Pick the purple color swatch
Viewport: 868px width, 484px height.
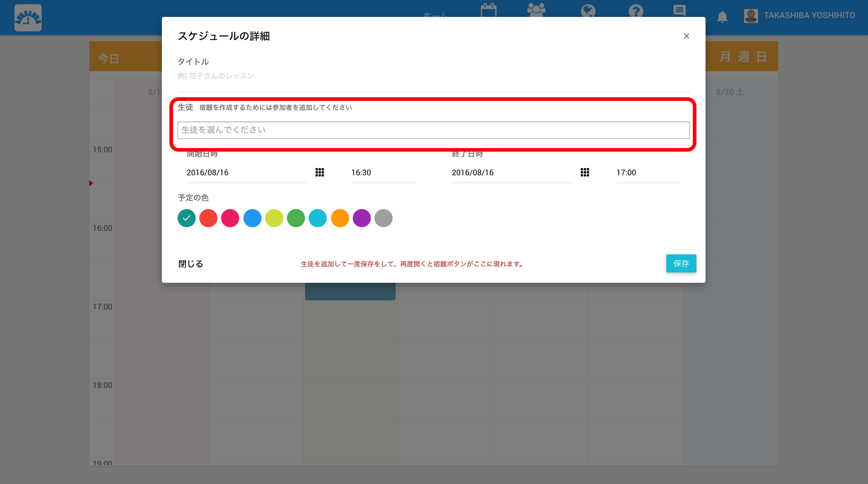click(362, 218)
